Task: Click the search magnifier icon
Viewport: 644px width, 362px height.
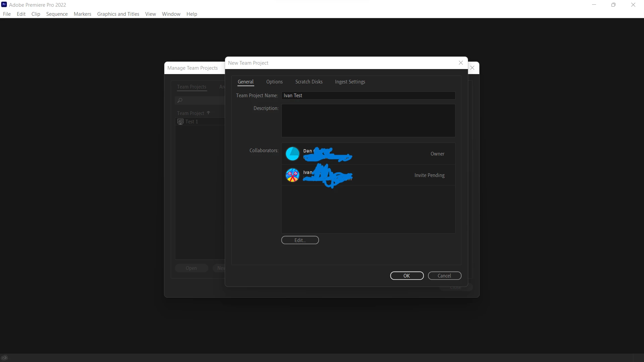Action: [180, 100]
